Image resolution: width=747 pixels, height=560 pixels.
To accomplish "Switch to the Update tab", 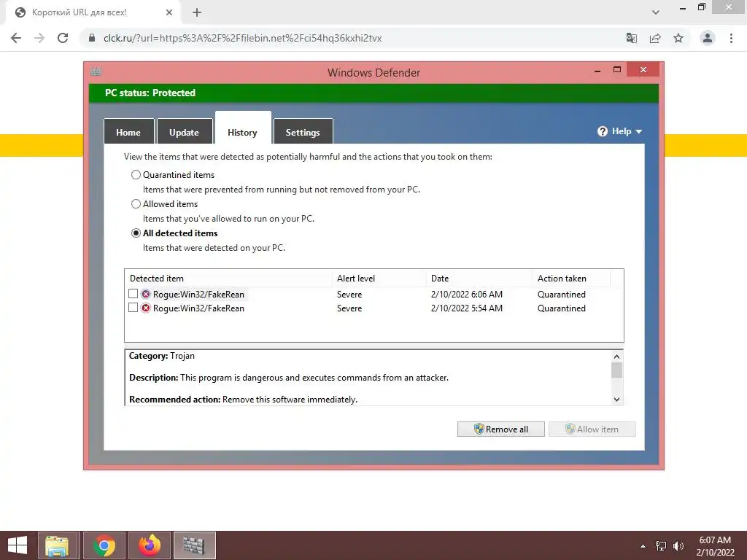I will pyautogui.click(x=185, y=131).
